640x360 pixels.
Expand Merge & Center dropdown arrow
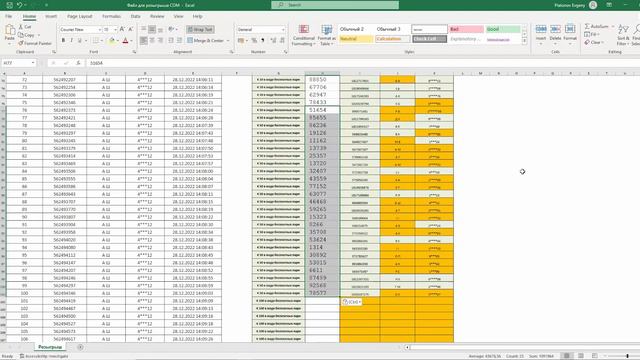coord(228,40)
